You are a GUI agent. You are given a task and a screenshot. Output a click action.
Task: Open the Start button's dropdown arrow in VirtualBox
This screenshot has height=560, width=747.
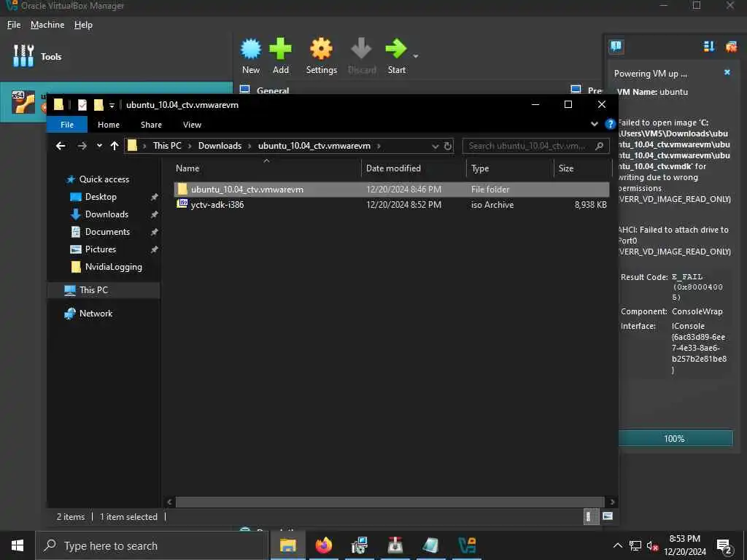point(415,56)
